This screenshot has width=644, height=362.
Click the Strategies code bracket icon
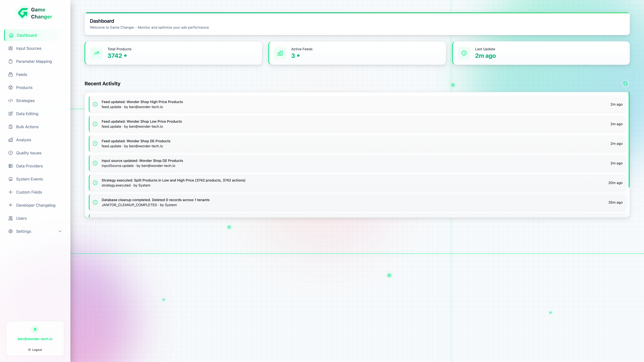tap(10, 100)
